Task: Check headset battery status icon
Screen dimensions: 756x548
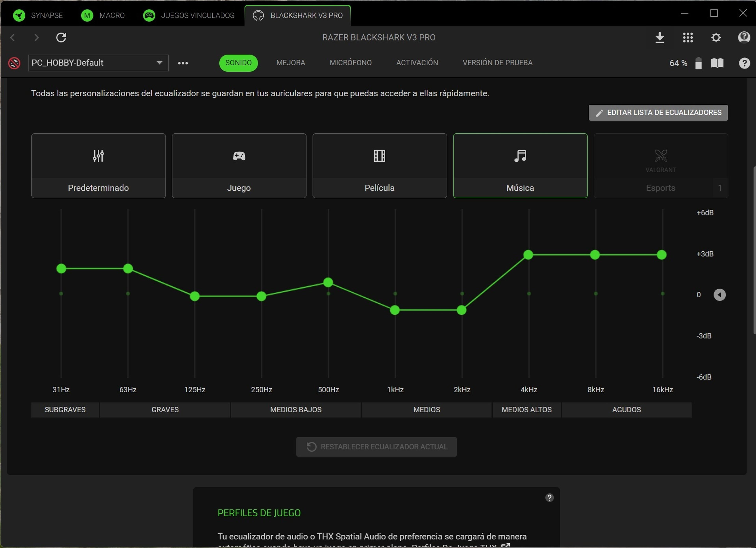Action: pos(699,63)
